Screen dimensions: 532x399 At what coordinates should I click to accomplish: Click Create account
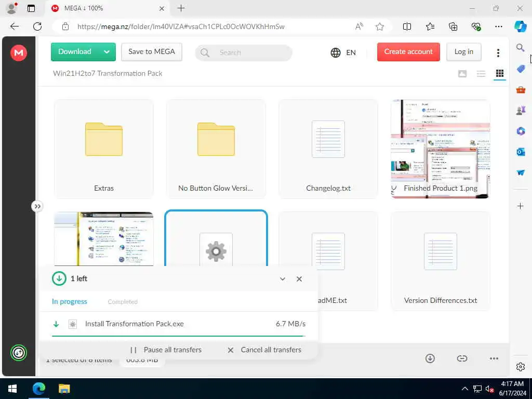click(408, 52)
